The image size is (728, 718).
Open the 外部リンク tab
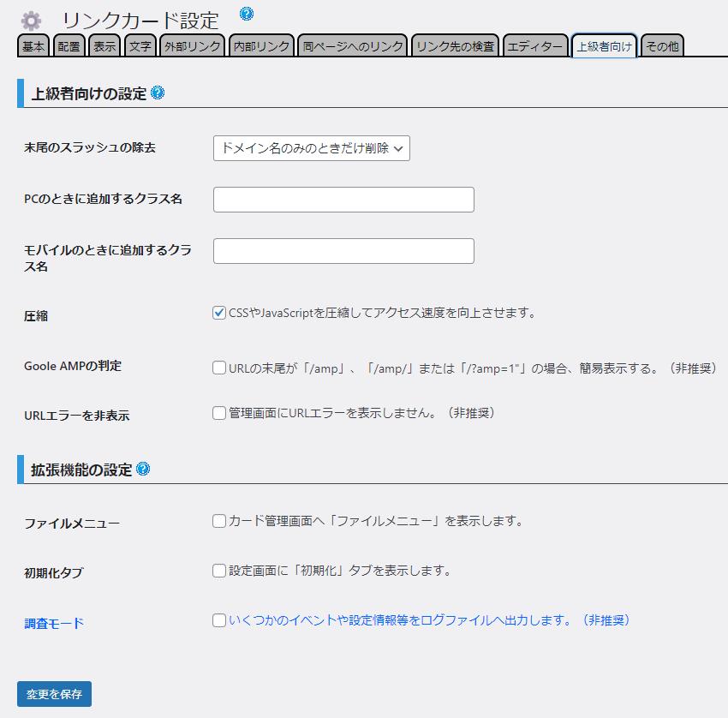(x=193, y=46)
